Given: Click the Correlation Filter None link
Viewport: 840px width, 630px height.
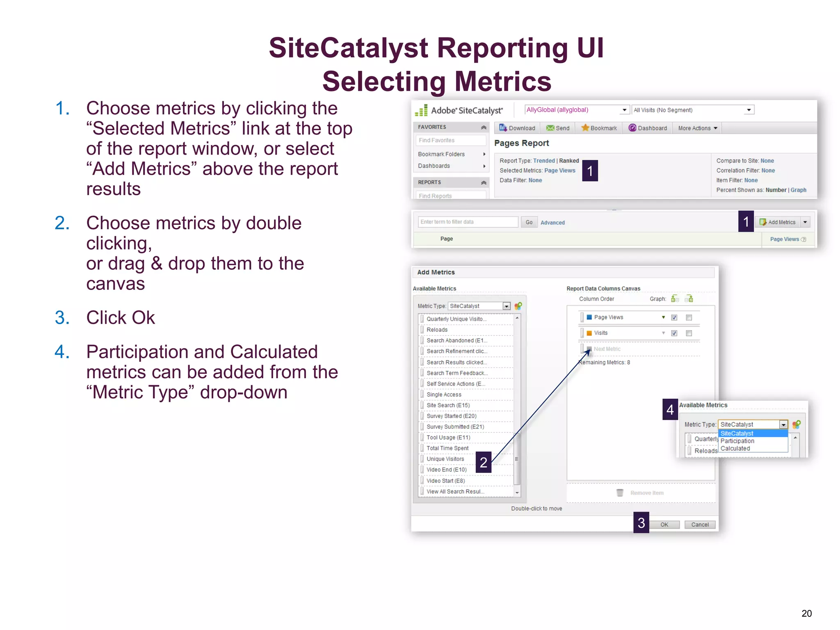Looking at the screenshot, I should tap(768, 171).
